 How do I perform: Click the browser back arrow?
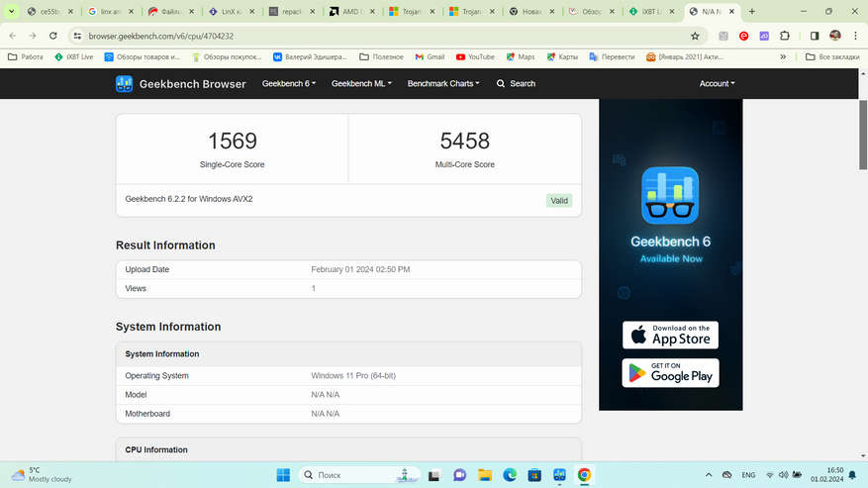tap(12, 36)
